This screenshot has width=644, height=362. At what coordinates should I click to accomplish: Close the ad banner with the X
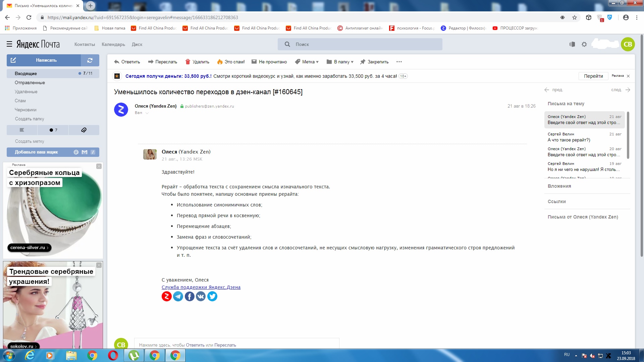[628, 76]
